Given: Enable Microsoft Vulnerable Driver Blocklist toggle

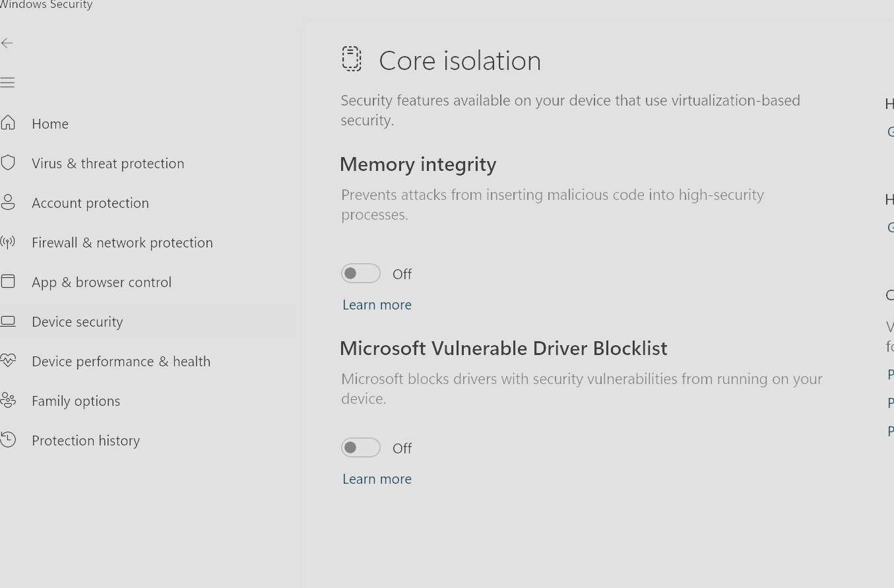Looking at the screenshot, I should pyautogui.click(x=361, y=447).
